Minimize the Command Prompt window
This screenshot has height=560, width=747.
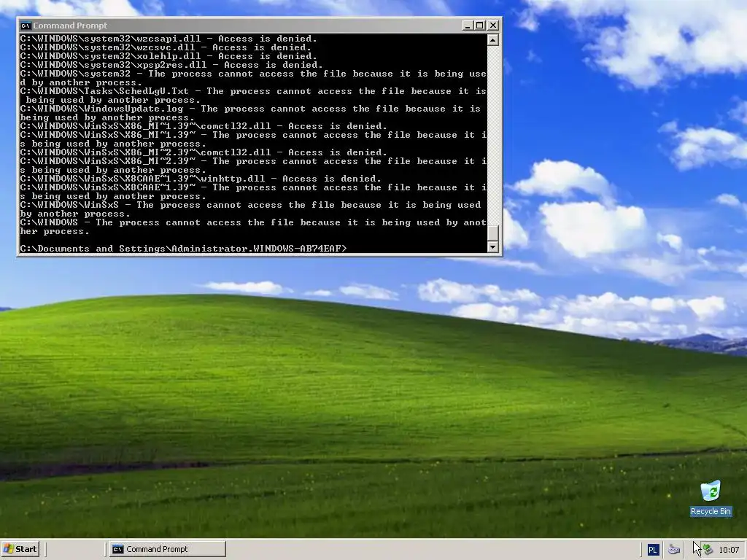pyautogui.click(x=468, y=26)
